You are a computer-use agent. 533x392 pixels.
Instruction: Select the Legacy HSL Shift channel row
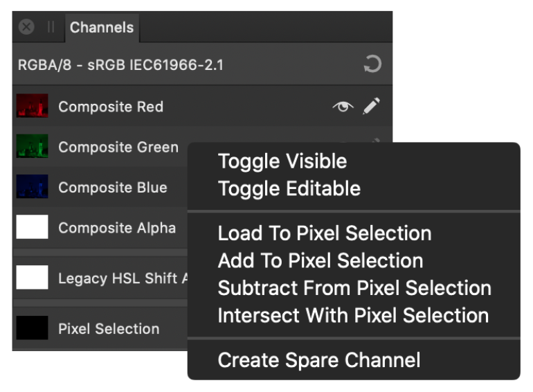tap(100, 278)
